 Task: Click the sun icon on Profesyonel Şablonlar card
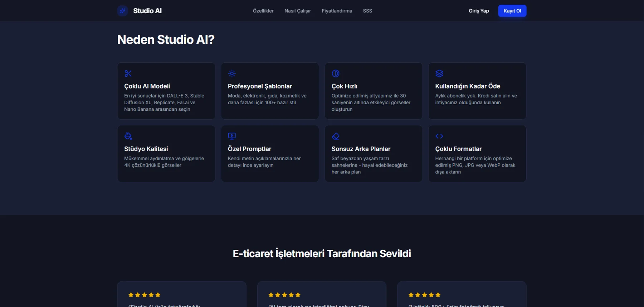point(232,73)
